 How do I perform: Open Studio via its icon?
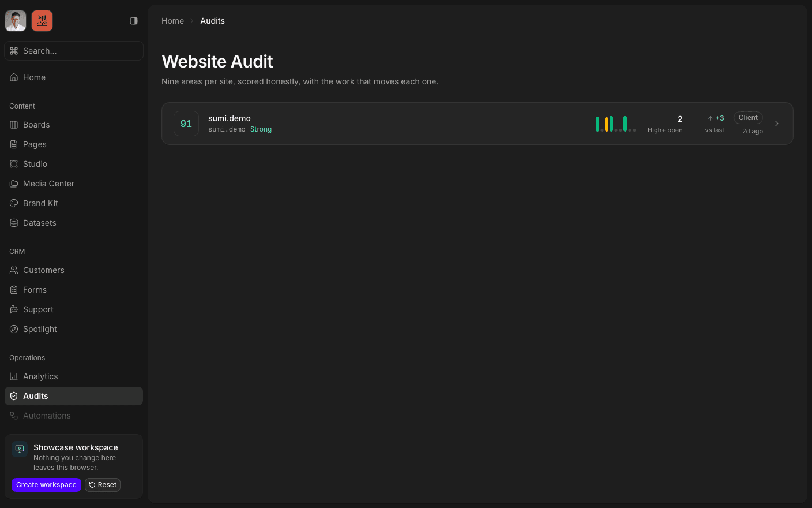14,164
